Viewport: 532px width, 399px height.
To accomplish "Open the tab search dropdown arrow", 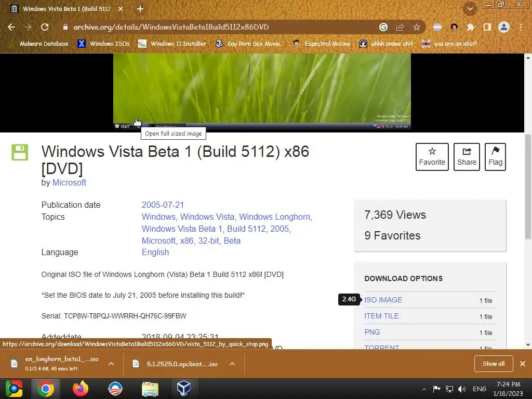I will (x=470, y=9).
